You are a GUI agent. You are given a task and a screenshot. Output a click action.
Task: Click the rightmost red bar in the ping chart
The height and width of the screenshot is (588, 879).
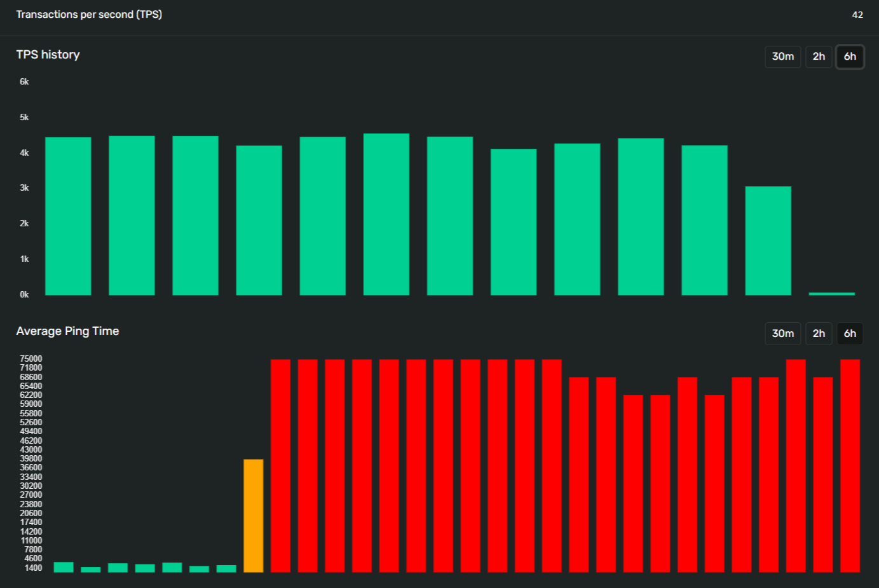click(x=850, y=466)
